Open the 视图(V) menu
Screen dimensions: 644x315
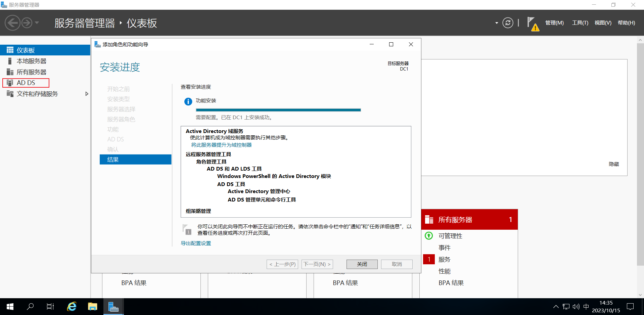click(603, 23)
